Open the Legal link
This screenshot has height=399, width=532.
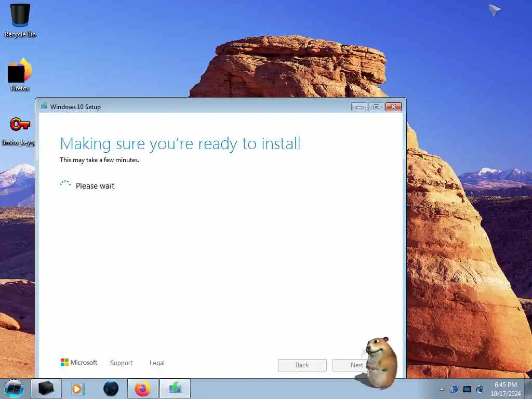pyautogui.click(x=157, y=363)
